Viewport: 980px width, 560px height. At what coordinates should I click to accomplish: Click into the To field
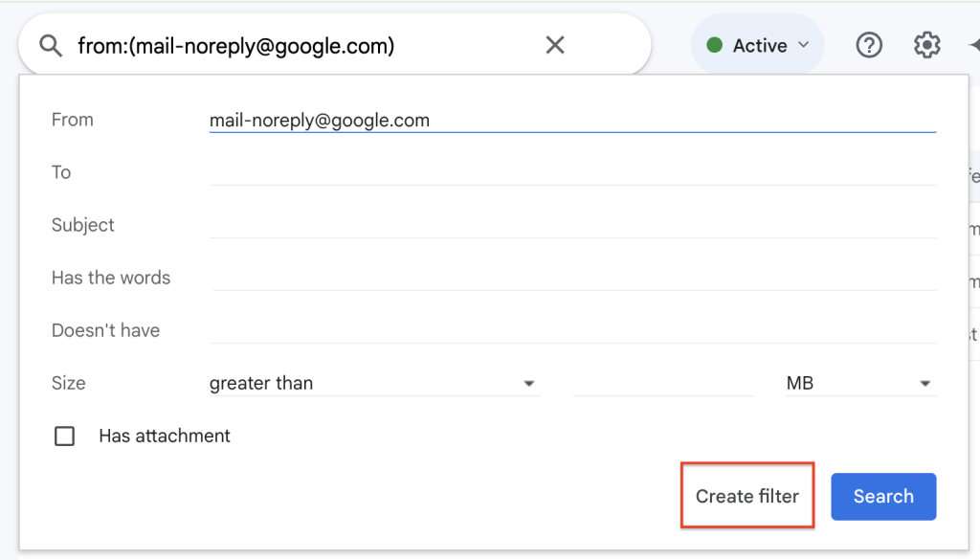click(x=571, y=172)
